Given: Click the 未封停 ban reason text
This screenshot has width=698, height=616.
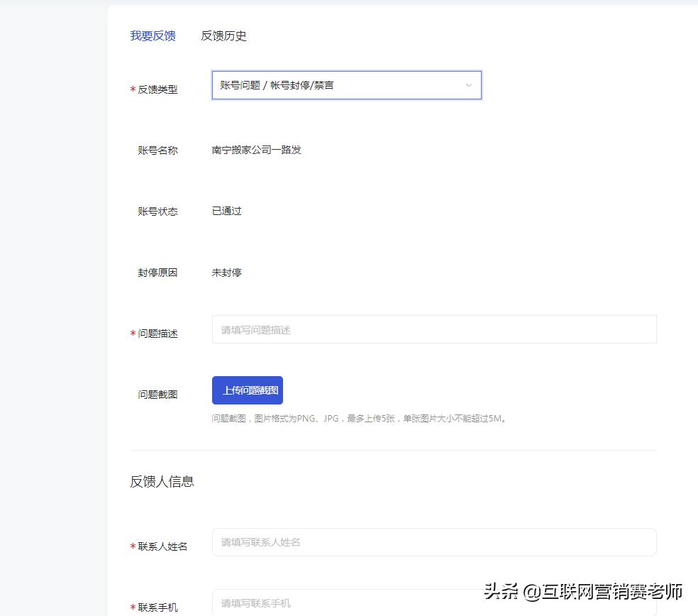Looking at the screenshot, I should pos(226,273).
